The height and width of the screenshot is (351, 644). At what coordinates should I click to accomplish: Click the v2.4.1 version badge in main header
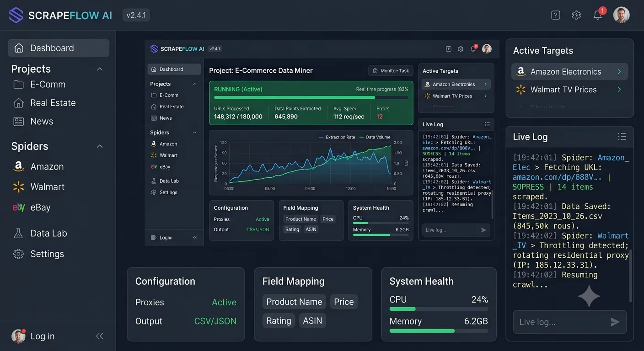point(136,15)
